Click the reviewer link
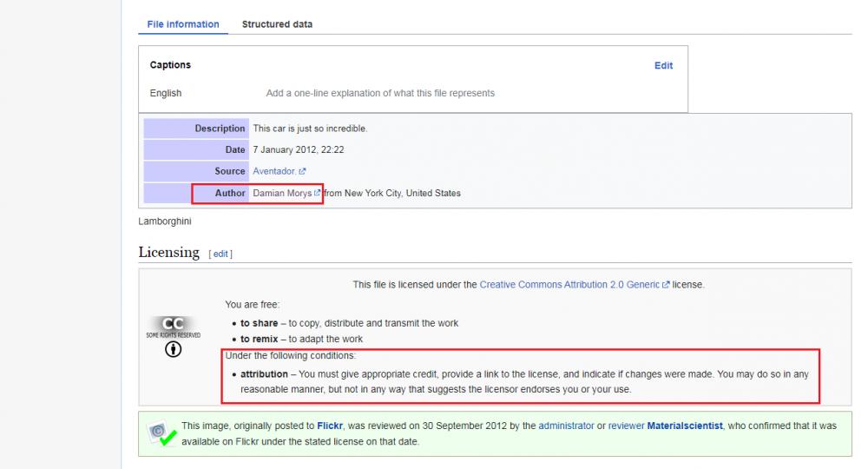The width and height of the screenshot is (868, 469). [x=626, y=426]
